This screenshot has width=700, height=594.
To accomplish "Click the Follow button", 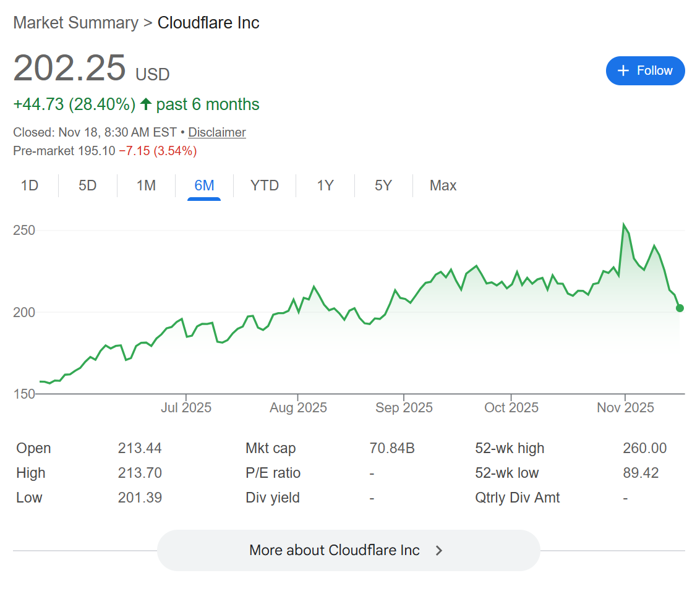I will point(645,70).
